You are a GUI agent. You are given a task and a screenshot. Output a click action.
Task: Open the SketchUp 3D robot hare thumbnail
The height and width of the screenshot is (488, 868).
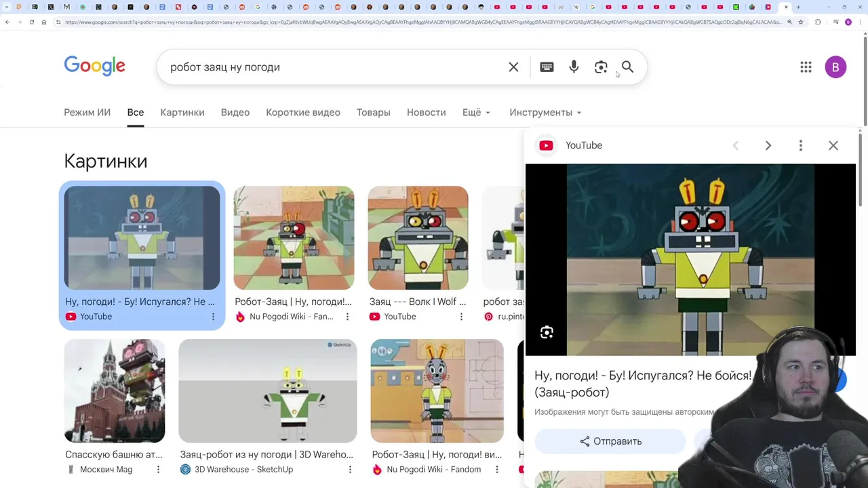click(268, 391)
